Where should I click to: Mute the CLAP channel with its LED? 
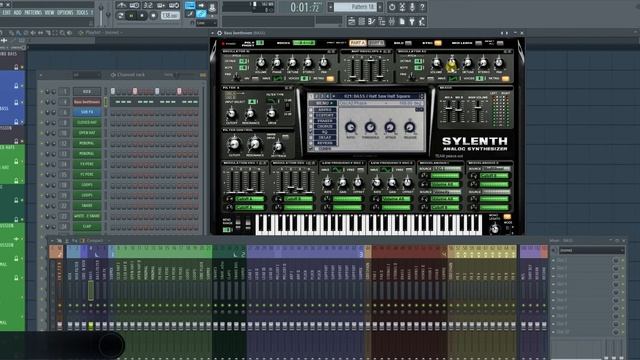pyautogui.click(x=42, y=226)
